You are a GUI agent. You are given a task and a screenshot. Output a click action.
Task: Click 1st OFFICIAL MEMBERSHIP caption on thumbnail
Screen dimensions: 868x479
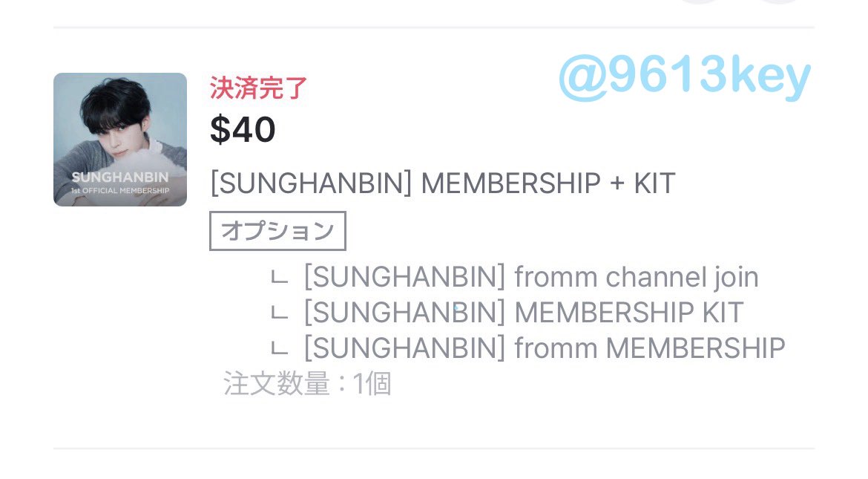click(120, 191)
